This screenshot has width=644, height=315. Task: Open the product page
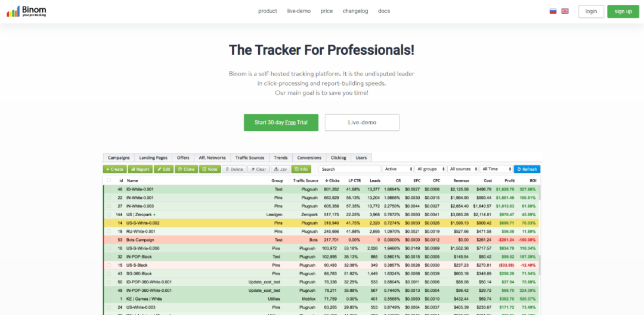point(267,11)
